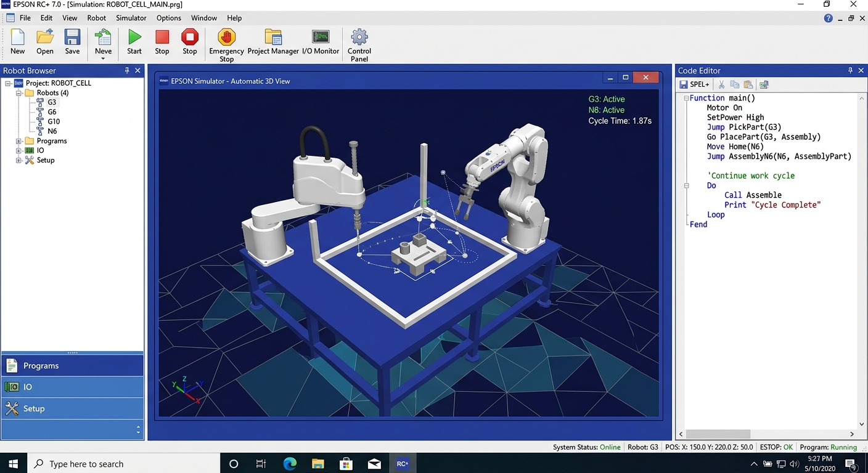
Task: Click the save icon in Code Editor toolbar
Action: 683,84
